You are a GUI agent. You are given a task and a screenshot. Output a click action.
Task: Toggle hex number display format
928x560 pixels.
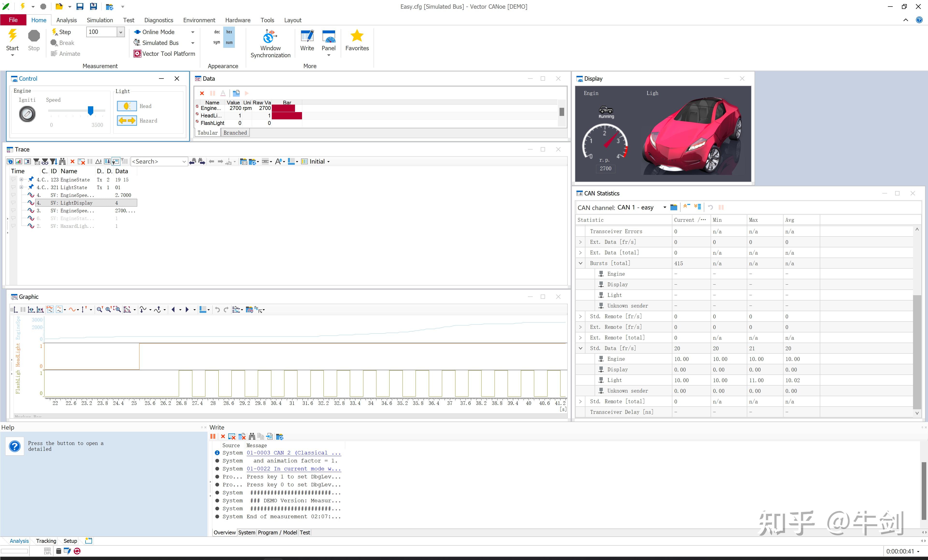click(x=229, y=32)
